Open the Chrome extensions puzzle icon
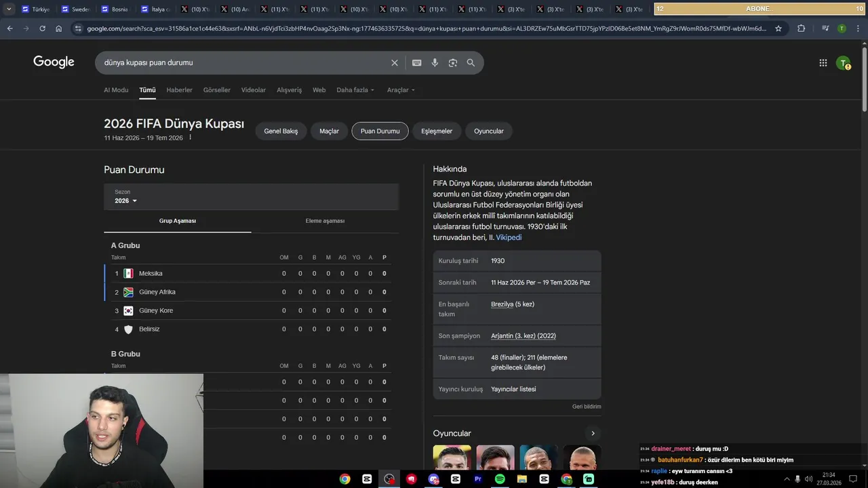The image size is (868, 488). pyautogui.click(x=802, y=28)
